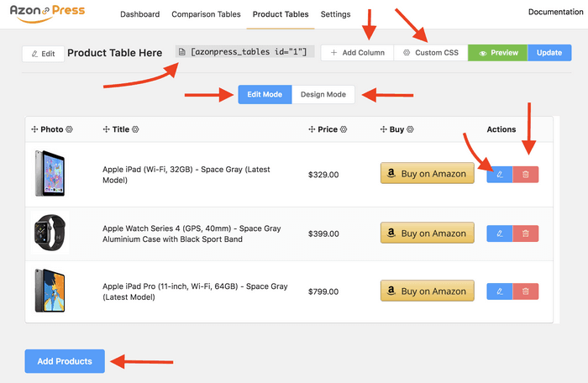The image size is (588, 383).
Task: Click the Photo column move handle
Action: pyautogui.click(x=34, y=129)
